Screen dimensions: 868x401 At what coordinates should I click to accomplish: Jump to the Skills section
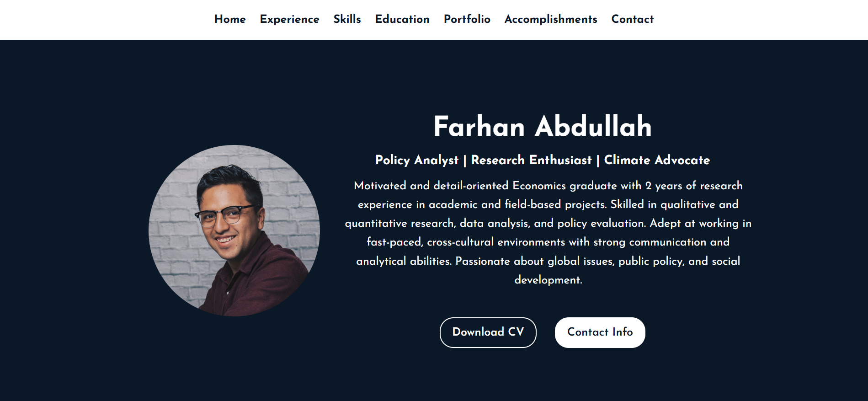coord(347,19)
